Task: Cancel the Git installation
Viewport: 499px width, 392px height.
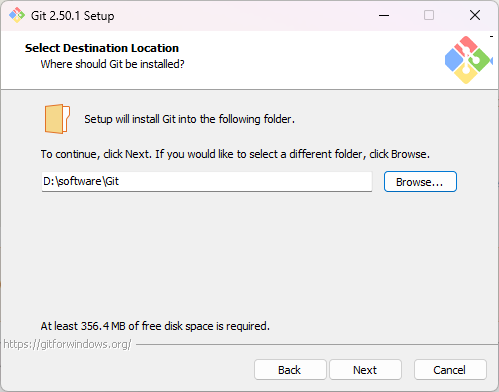Action: pos(450,370)
